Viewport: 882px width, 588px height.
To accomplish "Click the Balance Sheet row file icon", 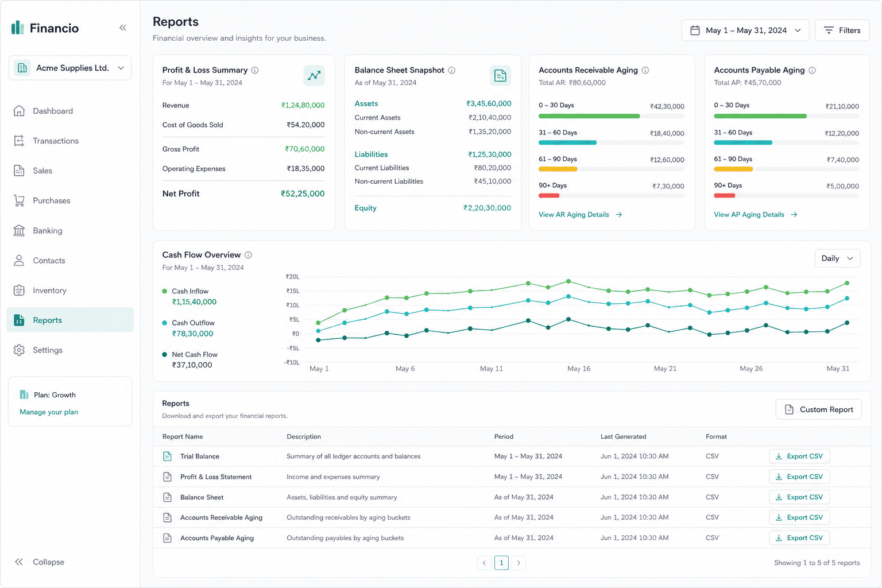I will pyautogui.click(x=168, y=497).
